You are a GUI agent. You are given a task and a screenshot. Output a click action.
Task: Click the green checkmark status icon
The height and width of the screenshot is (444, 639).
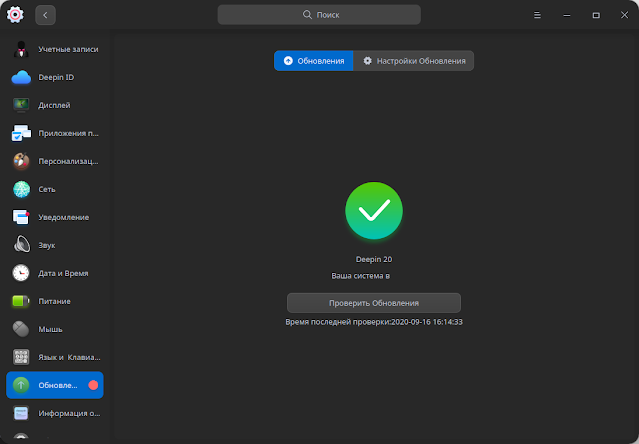click(374, 211)
